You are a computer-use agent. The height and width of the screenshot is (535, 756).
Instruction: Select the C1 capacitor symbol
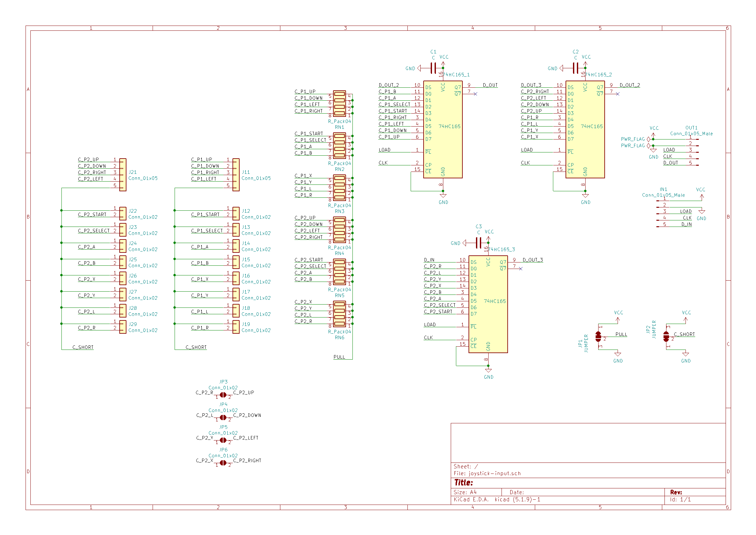pyautogui.click(x=433, y=68)
